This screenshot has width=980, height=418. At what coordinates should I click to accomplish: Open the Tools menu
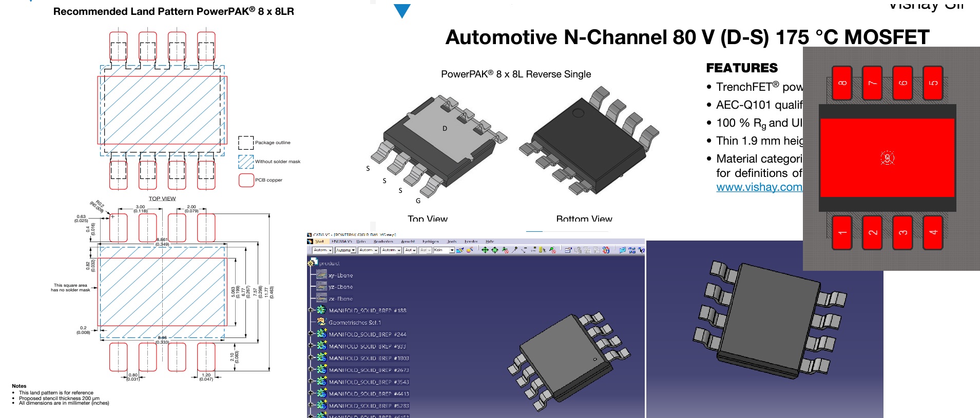[x=452, y=241]
